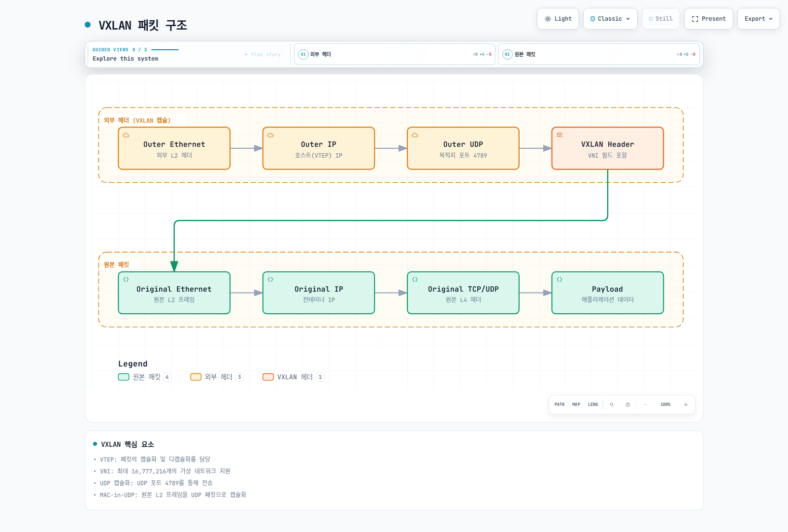Open the Classic style dropdown
Screen dimensions: 788x532
(610, 19)
